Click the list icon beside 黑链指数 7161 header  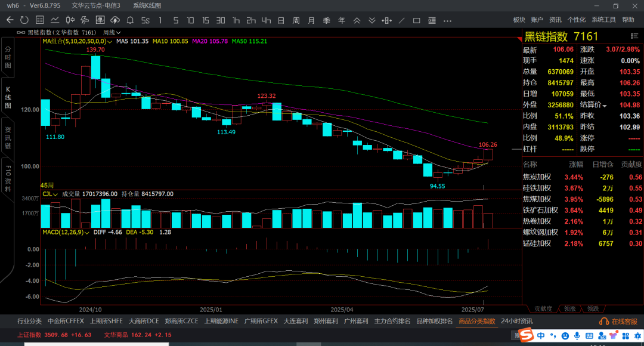coord(634,36)
